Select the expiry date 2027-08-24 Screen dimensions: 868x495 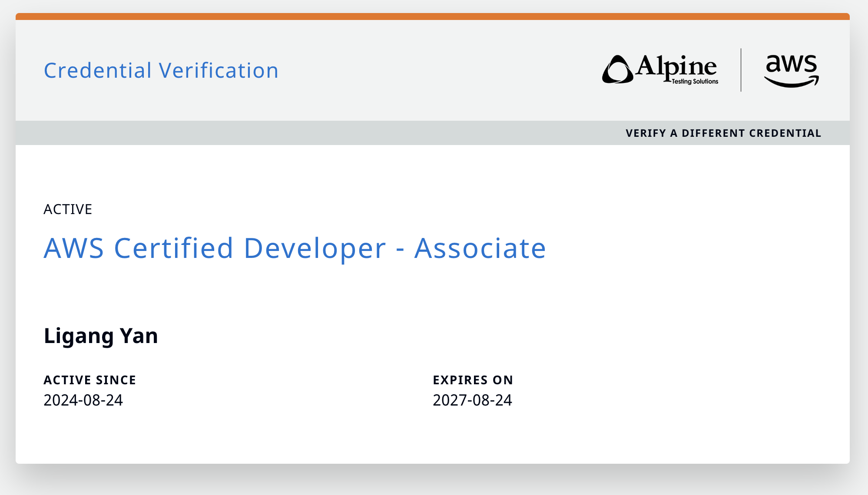473,400
